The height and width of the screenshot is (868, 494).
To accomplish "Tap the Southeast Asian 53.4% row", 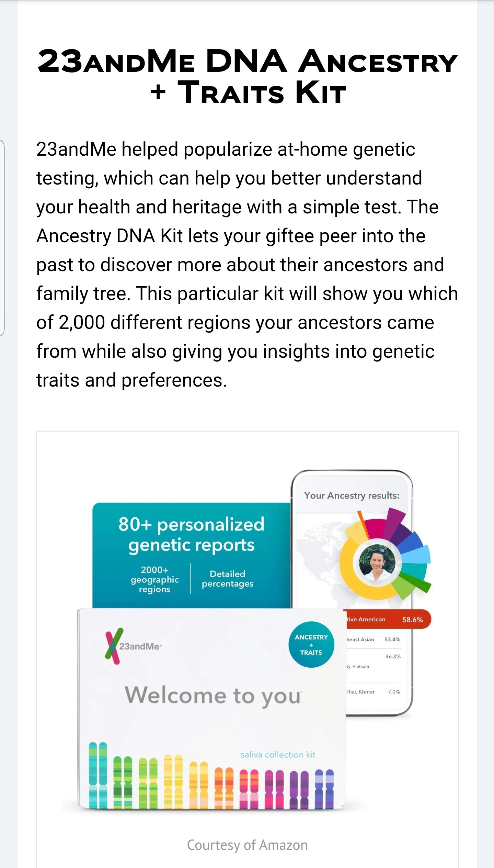I will click(x=374, y=639).
